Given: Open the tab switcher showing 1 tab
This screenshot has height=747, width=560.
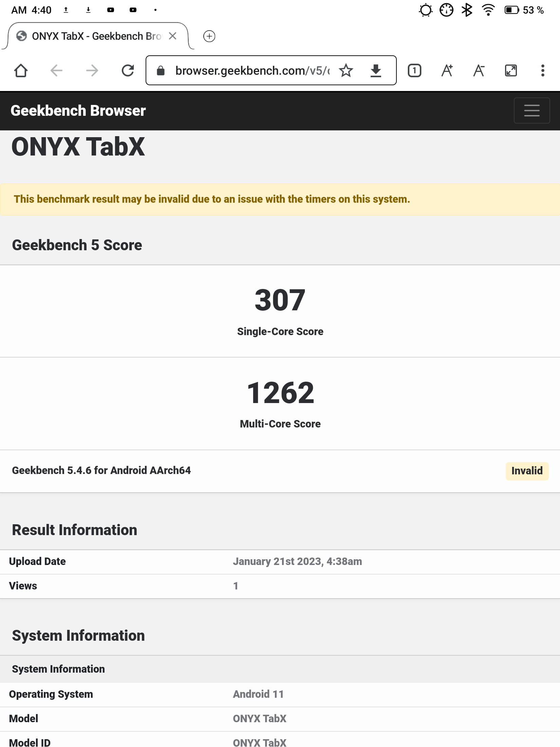Looking at the screenshot, I should coord(414,71).
